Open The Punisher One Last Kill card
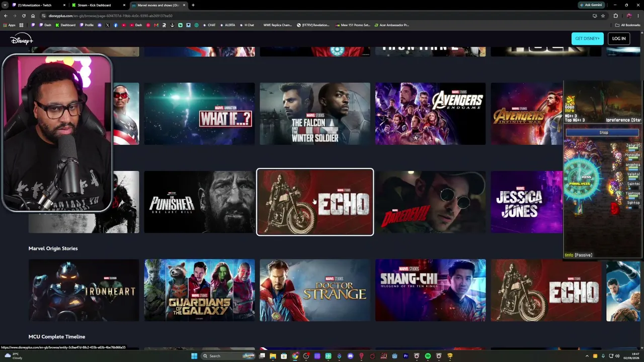644x362 pixels. point(199,202)
